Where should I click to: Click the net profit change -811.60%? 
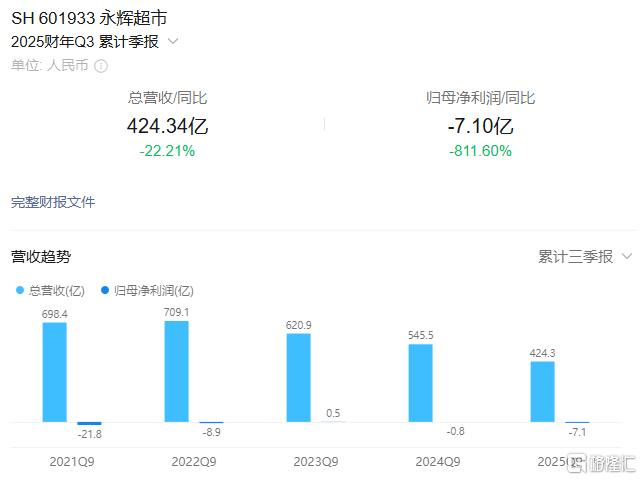(480, 151)
